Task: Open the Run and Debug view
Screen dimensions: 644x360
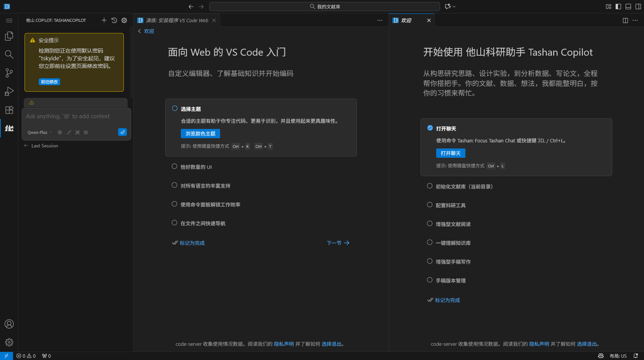Action: (x=9, y=91)
